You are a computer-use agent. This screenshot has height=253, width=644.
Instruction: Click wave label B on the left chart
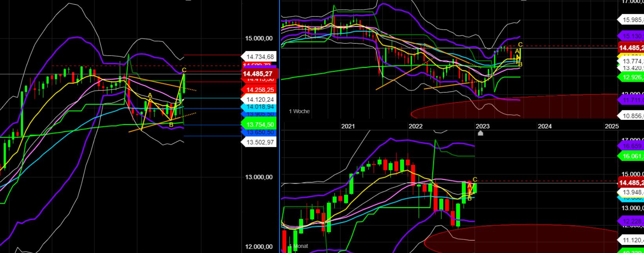(x=171, y=125)
